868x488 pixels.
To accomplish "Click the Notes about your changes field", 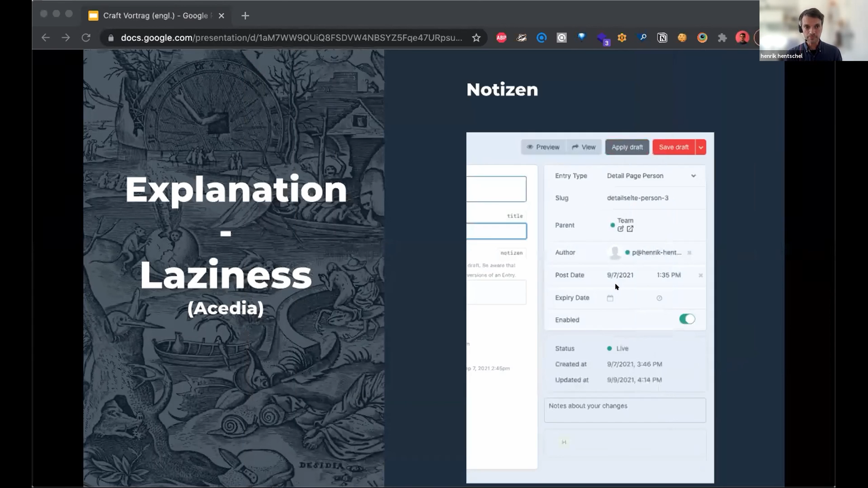I will (625, 410).
